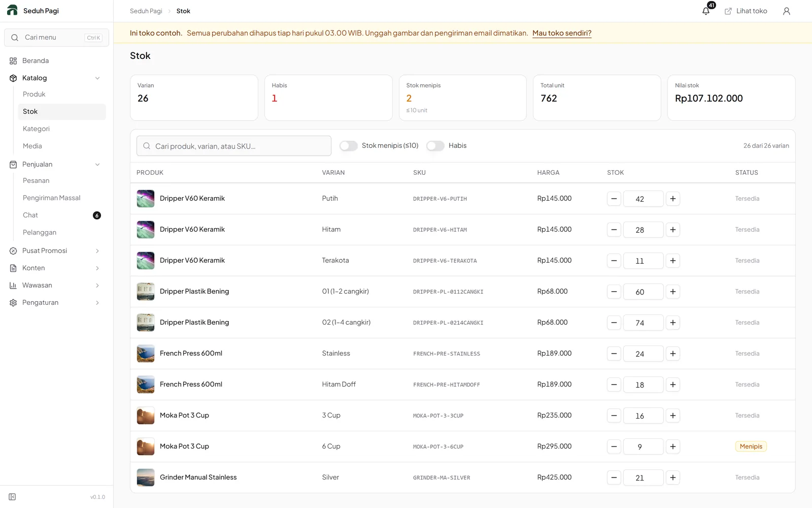Decrease stock for Moka Pot 3 Cup variant
This screenshot has width=812, height=508.
coord(614,416)
